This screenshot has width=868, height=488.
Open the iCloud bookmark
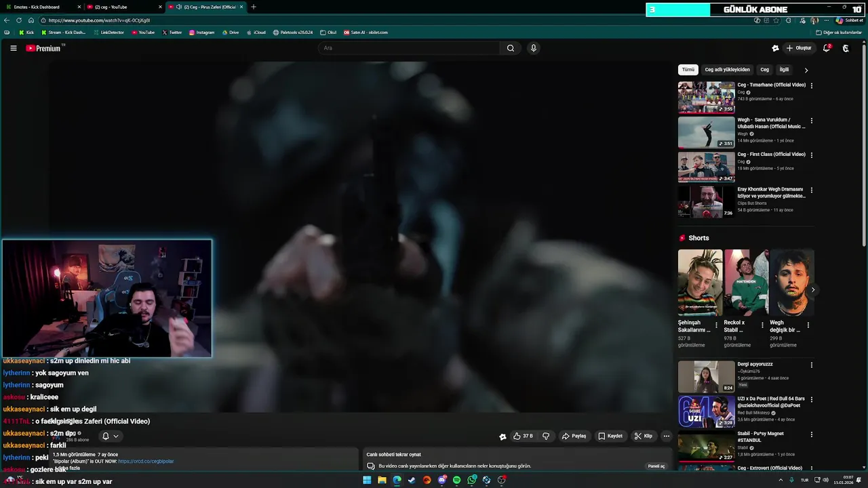click(256, 33)
